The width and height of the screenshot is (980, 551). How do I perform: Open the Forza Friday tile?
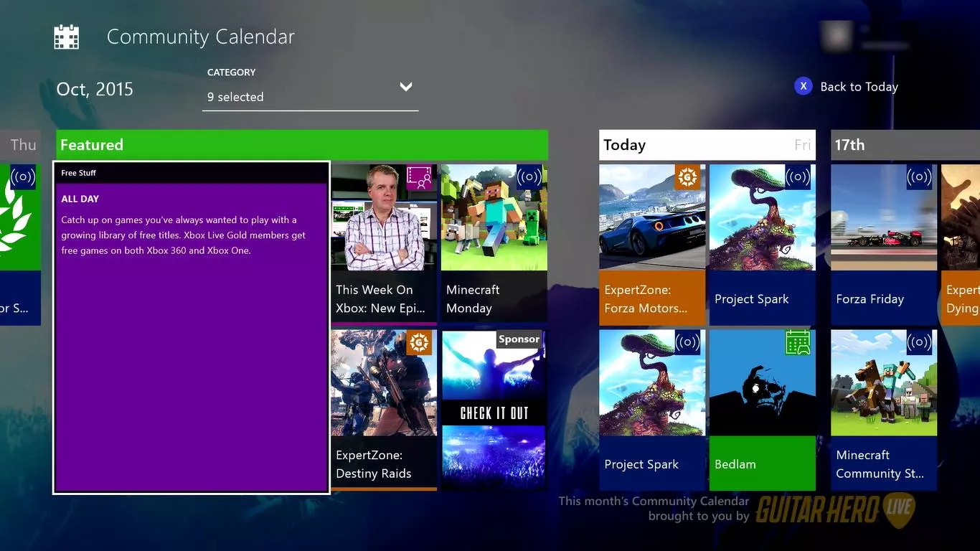(884, 245)
